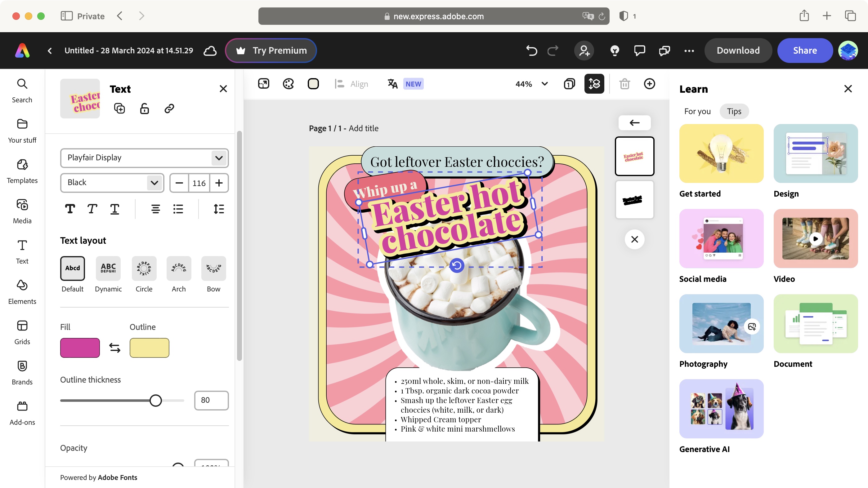This screenshot has height=488, width=868.
Task: Switch to the Tips tab
Action: 734,111
